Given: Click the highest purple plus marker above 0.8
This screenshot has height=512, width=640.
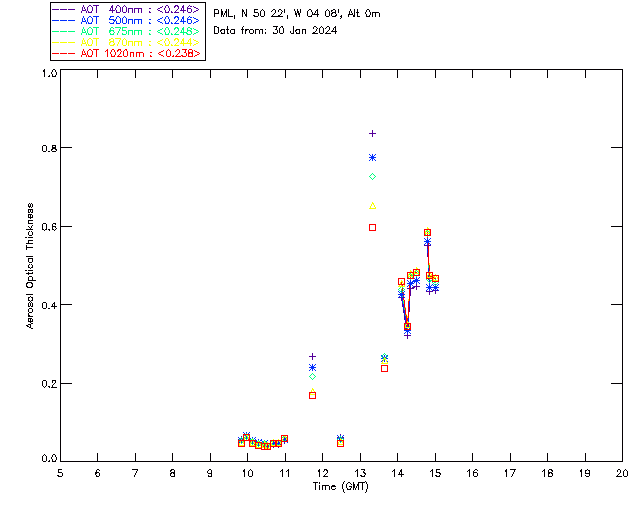Looking at the screenshot, I should tap(372, 134).
